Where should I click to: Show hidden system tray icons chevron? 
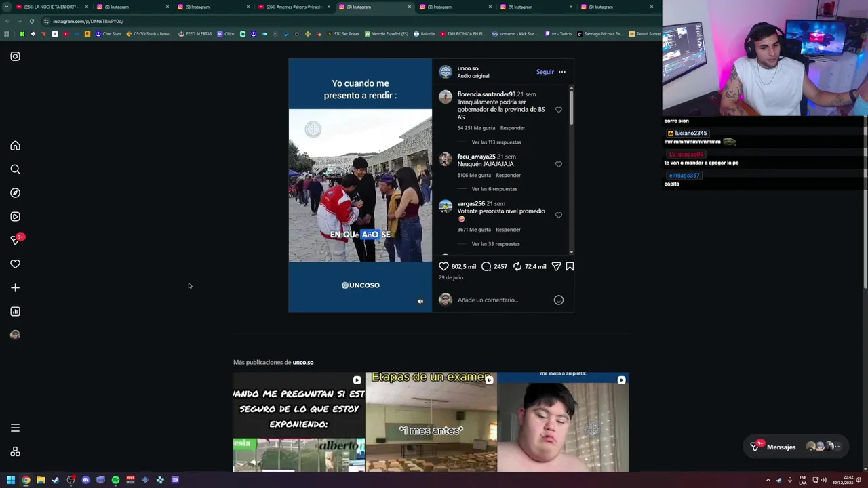(768, 480)
